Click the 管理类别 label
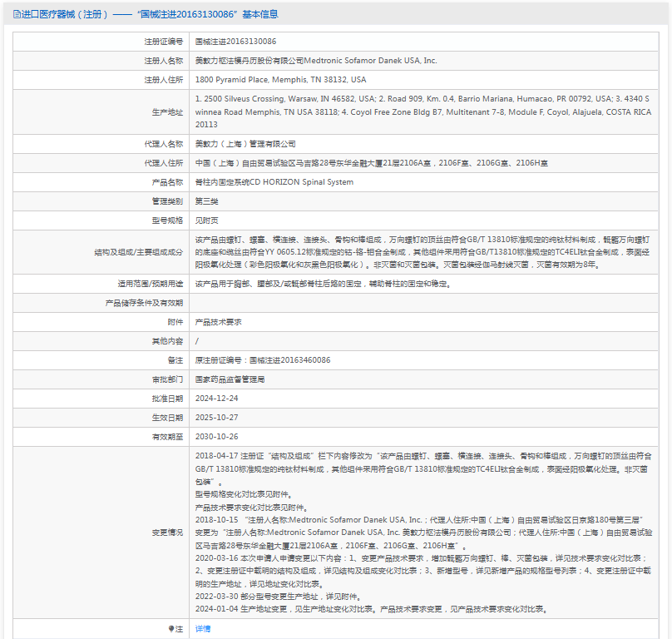The height and width of the screenshot is (639, 672). [167, 201]
